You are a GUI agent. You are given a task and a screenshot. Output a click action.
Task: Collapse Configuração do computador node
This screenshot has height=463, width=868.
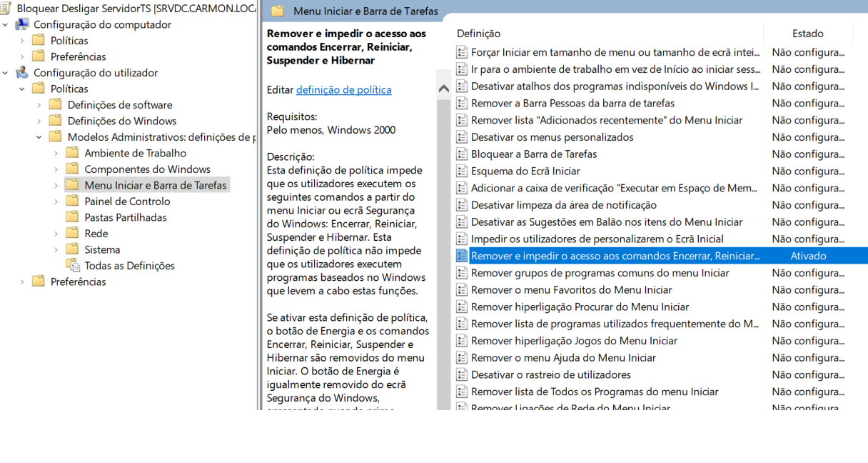click(6, 25)
